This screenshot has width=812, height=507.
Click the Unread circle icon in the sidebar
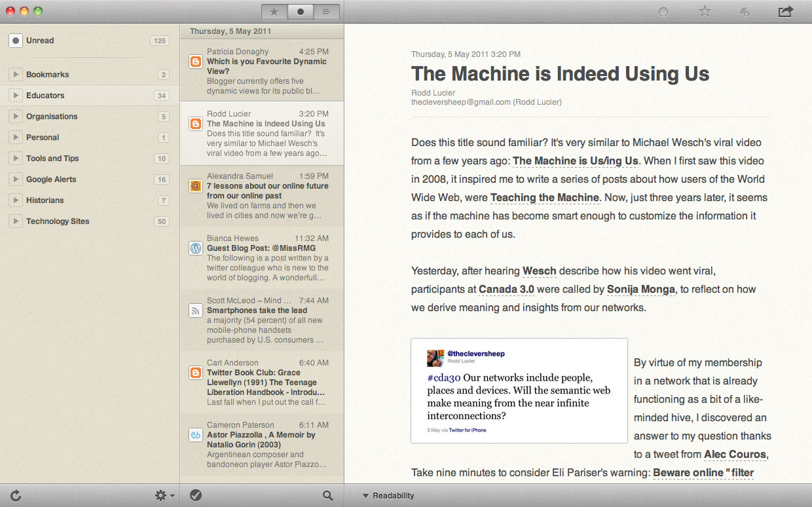point(16,41)
